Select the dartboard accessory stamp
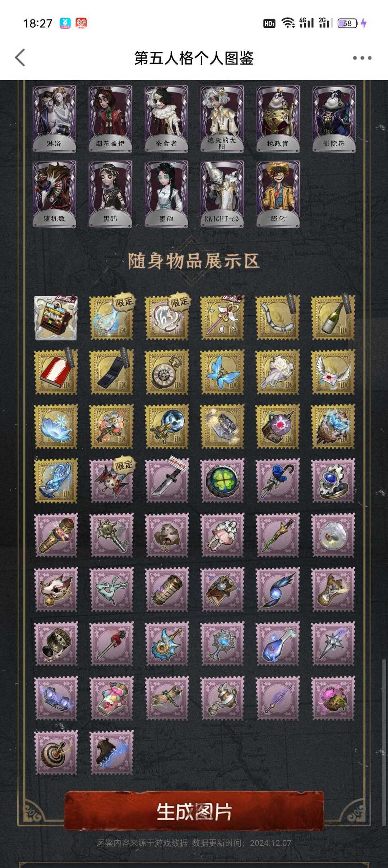 tap(56, 752)
